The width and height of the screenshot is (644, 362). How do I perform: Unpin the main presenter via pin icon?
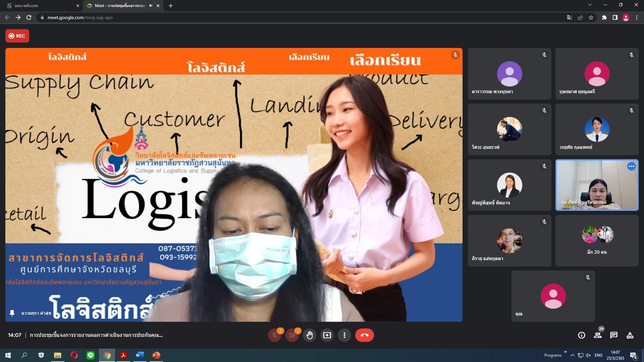[x=12, y=313]
